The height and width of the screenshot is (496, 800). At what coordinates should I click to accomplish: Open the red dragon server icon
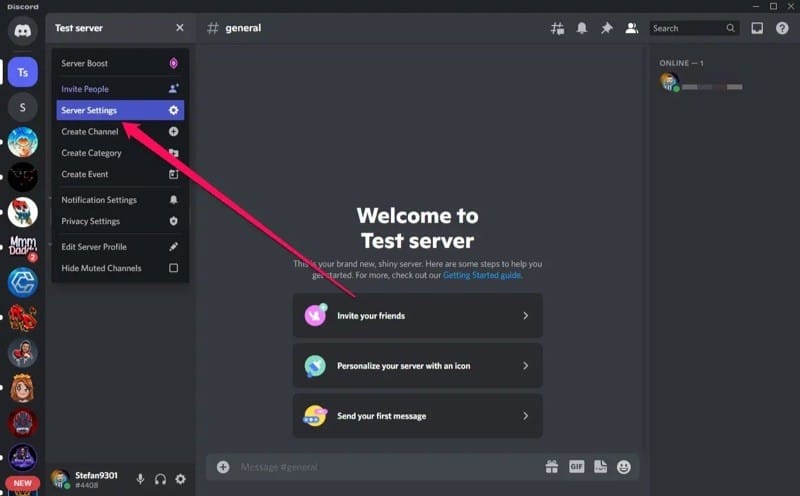22,317
